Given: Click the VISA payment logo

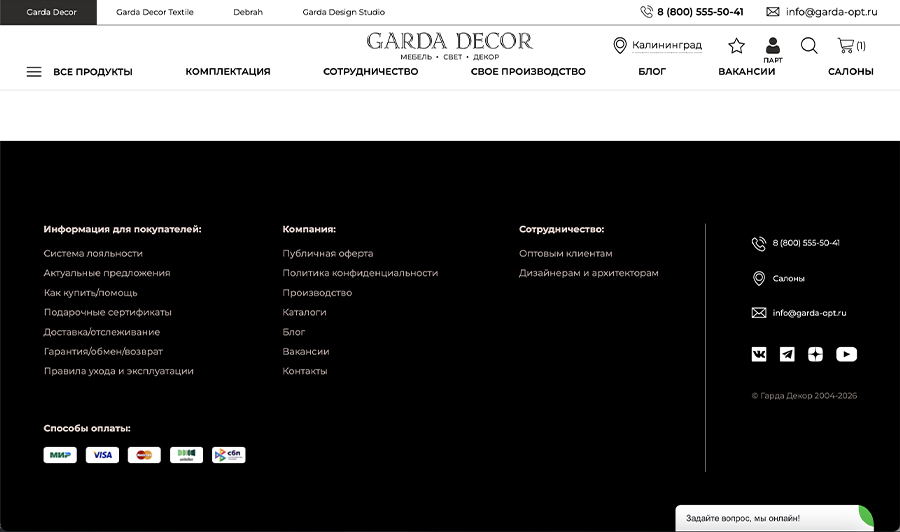Looking at the screenshot, I should [x=102, y=455].
